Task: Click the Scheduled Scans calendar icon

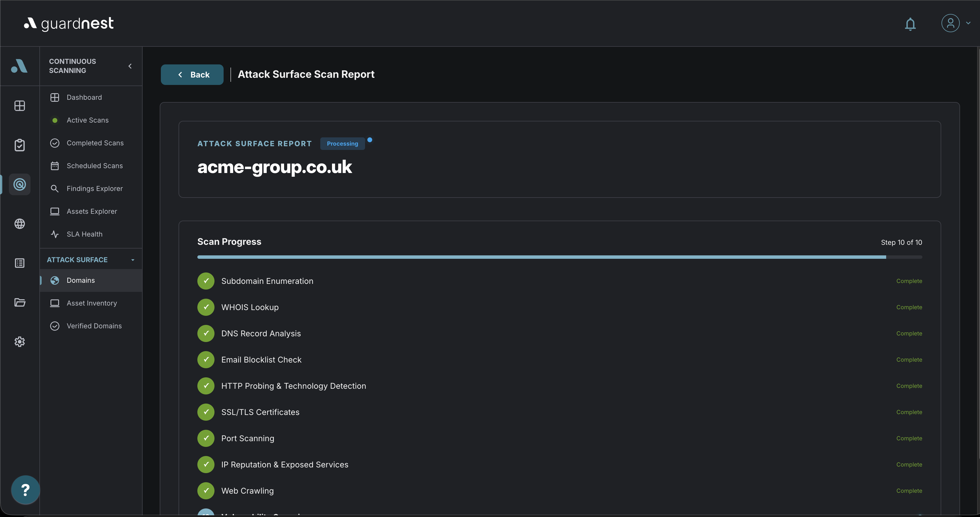Action: coord(55,166)
